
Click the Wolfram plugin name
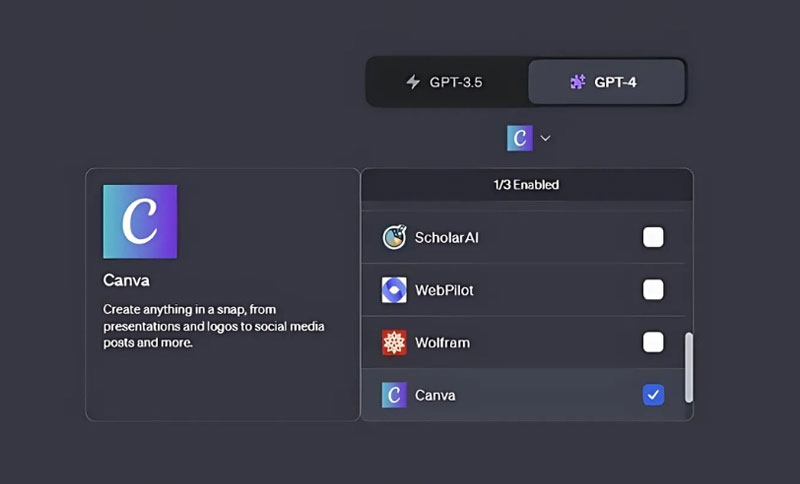click(442, 342)
